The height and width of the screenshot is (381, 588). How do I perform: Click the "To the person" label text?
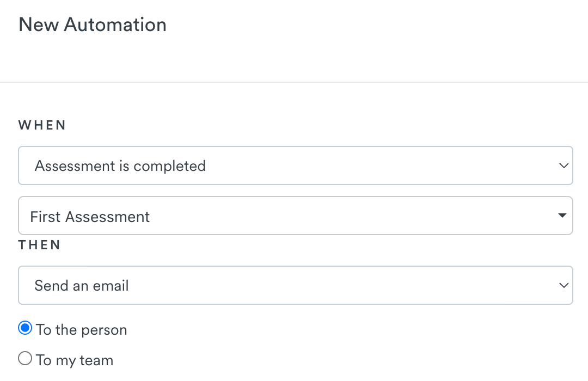(82, 330)
